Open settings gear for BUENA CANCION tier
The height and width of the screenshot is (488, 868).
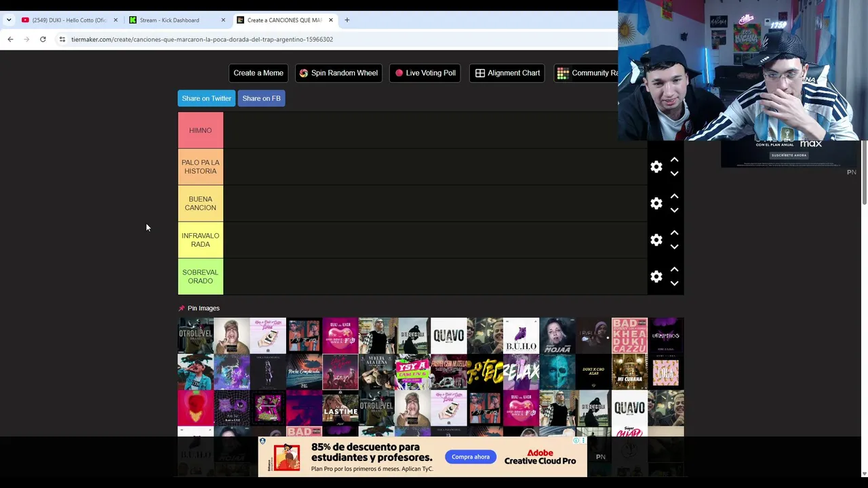click(x=656, y=203)
